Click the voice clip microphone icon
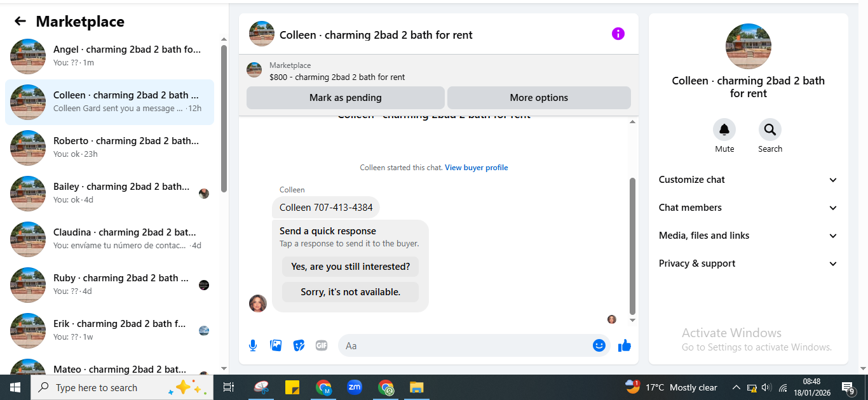 (253, 345)
